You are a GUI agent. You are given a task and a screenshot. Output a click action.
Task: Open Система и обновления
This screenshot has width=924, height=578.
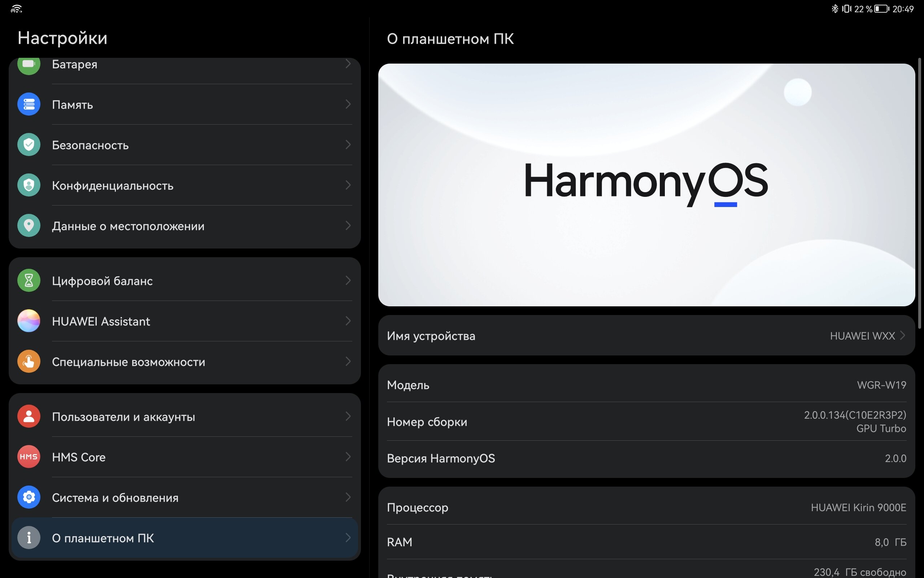point(185,497)
